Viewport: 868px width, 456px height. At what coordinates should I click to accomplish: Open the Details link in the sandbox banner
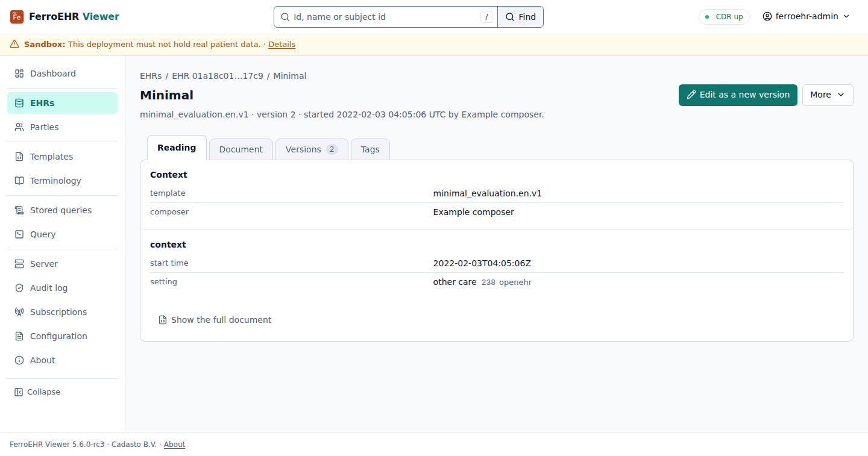click(x=281, y=45)
